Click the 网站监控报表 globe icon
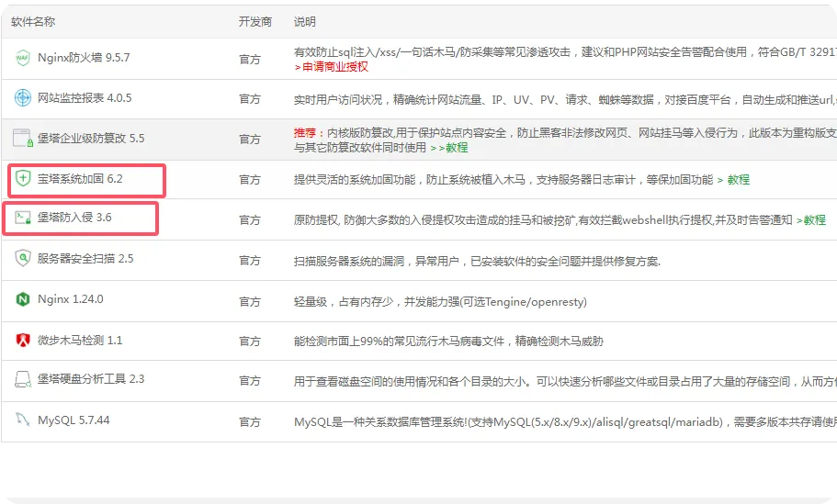 22,97
